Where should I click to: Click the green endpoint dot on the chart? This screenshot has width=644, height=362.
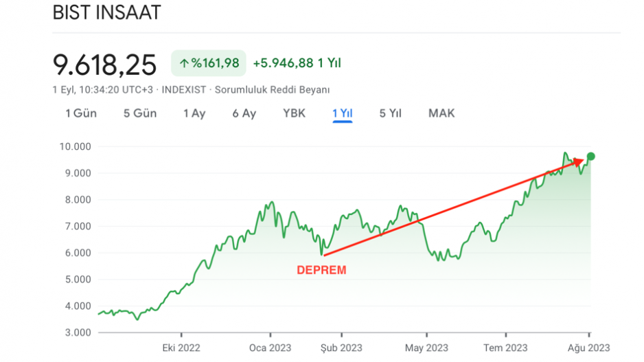(591, 156)
